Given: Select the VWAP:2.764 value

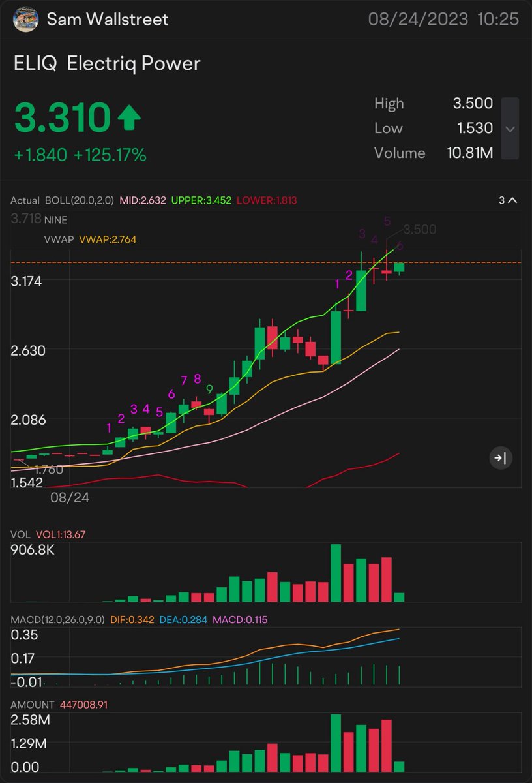Looking at the screenshot, I should 108,240.
